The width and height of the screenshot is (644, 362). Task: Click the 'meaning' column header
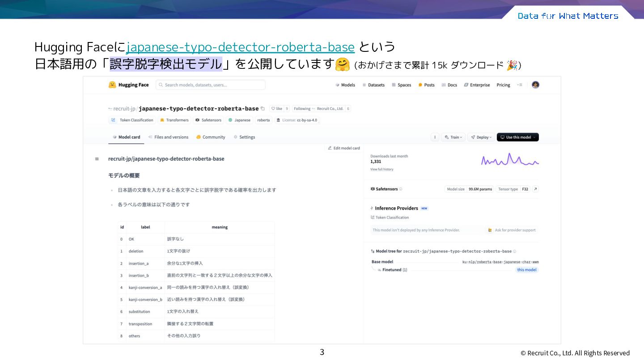tap(220, 227)
